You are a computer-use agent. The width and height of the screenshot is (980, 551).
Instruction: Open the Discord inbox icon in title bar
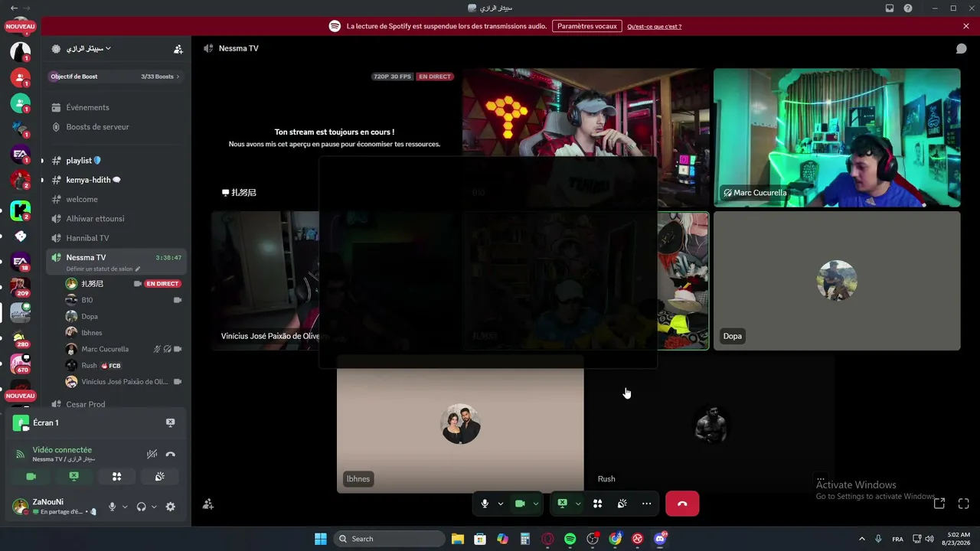click(x=890, y=8)
